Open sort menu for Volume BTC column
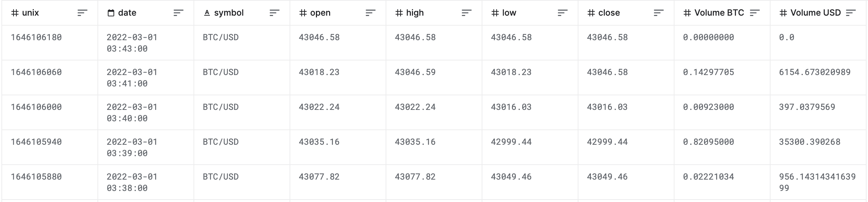 pos(755,13)
